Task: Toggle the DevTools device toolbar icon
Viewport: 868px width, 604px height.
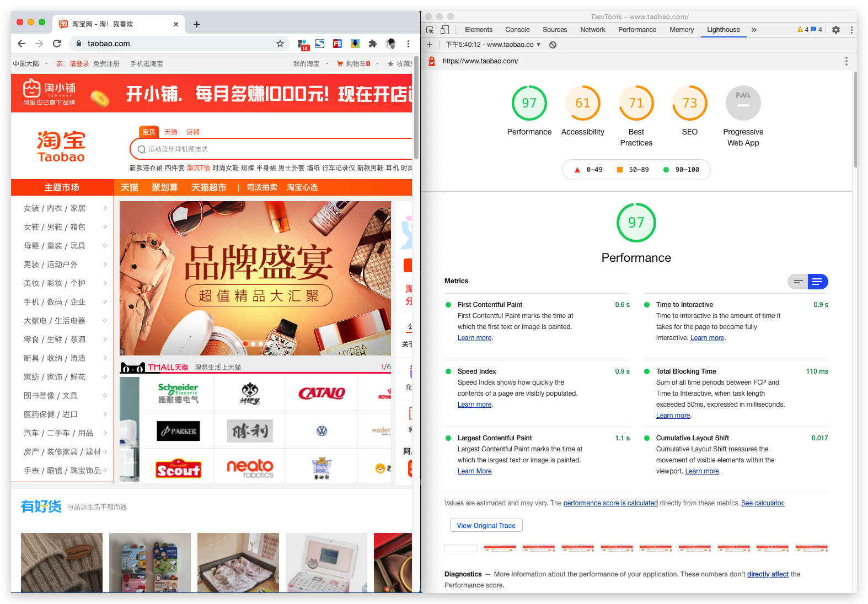Action: point(444,30)
